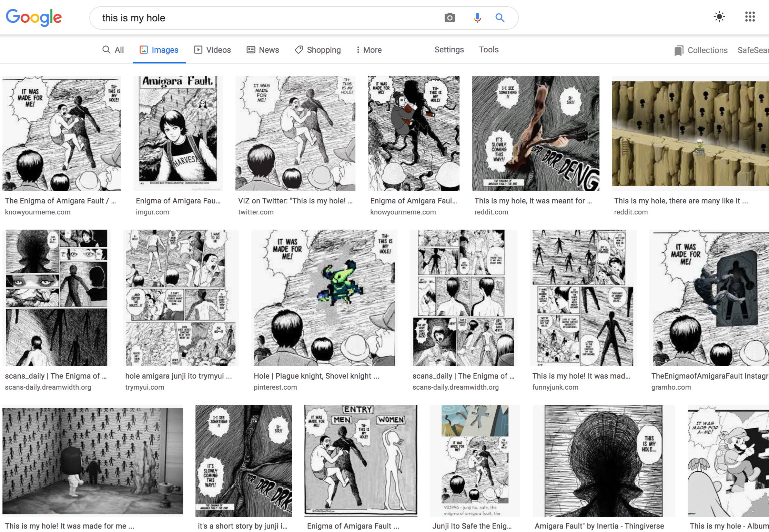The image size is (769, 532).
Task: Open the gramho.com Instagram image
Action: (x=709, y=298)
